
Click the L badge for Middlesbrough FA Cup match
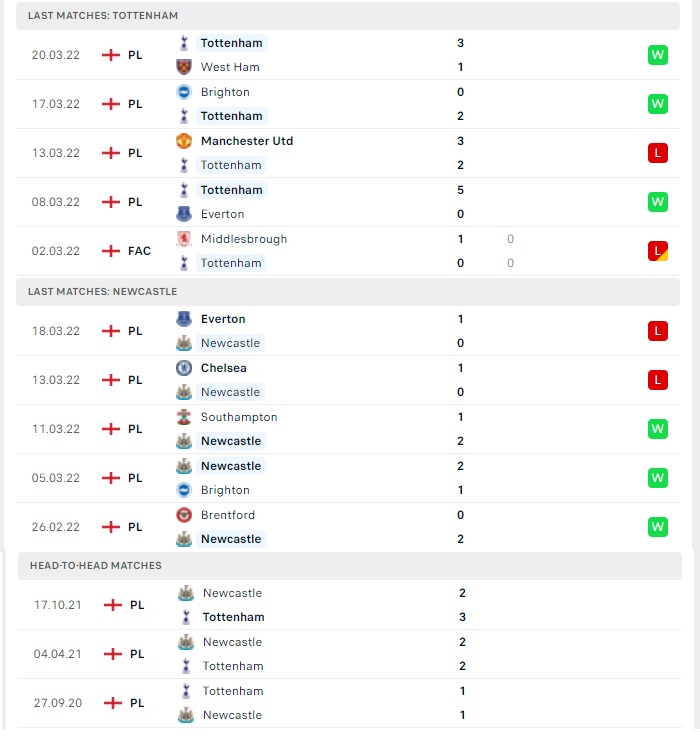click(657, 251)
